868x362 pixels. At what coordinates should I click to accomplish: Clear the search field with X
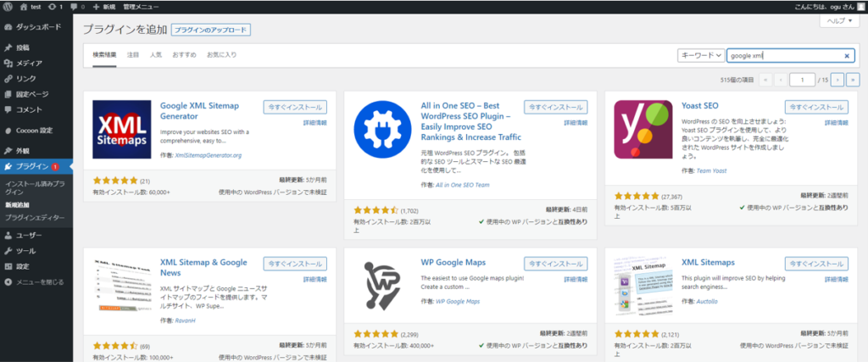click(847, 56)
